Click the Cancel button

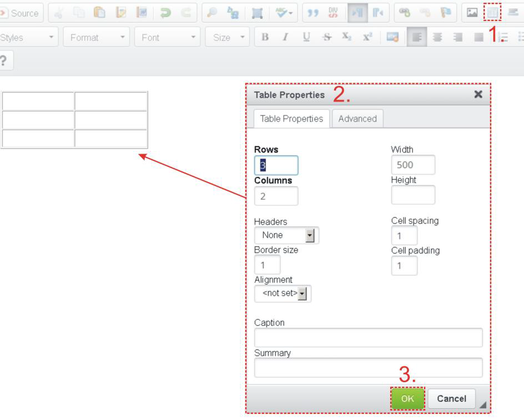click(x=451, y=398)
